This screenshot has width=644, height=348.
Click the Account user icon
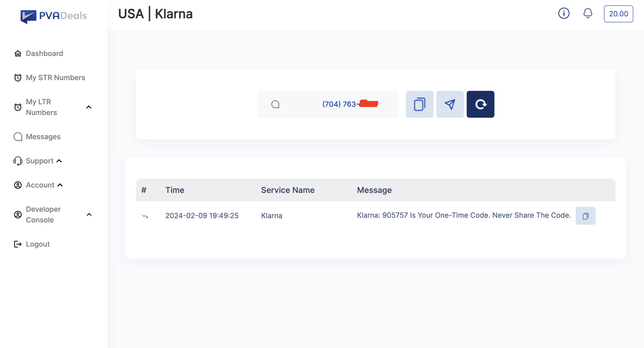(18, 185)
